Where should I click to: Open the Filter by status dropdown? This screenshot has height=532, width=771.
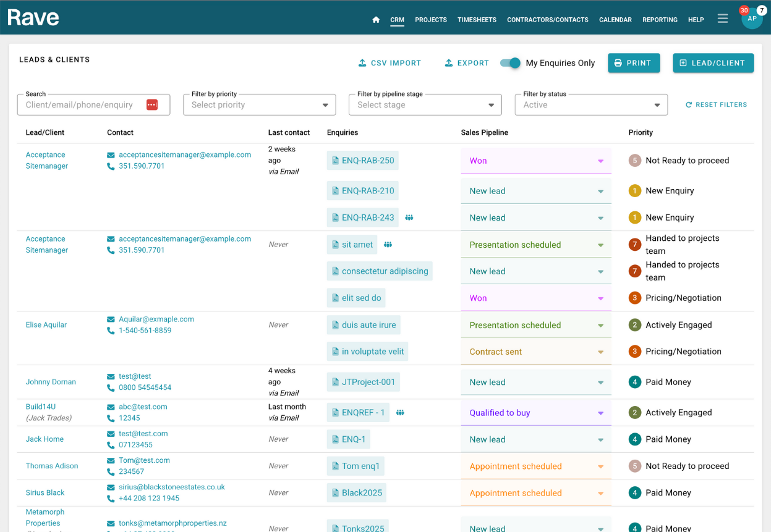591,104
